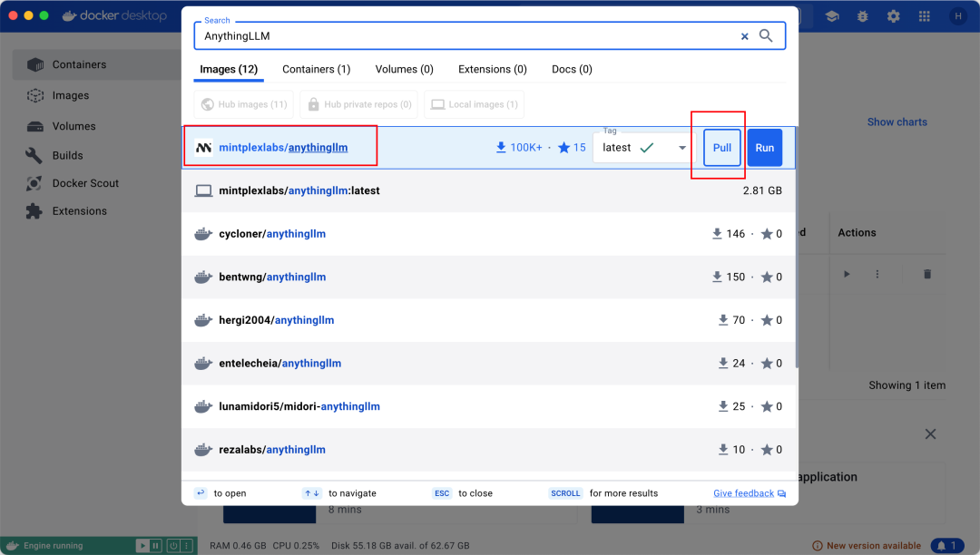
Task: Open Images in the sidebar
Action: [x=71, y=95]
